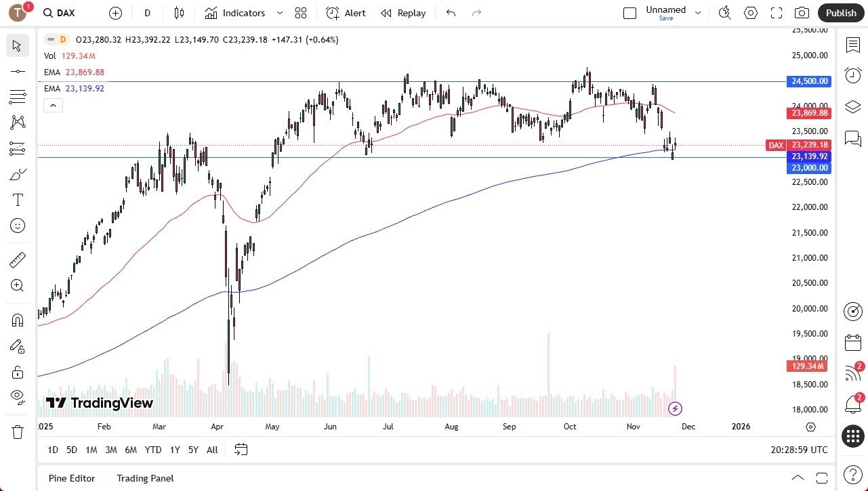This screenshot has height=491, width=868.
Task: Collapse the indicator legend chevron
Action: click(53, 105)
